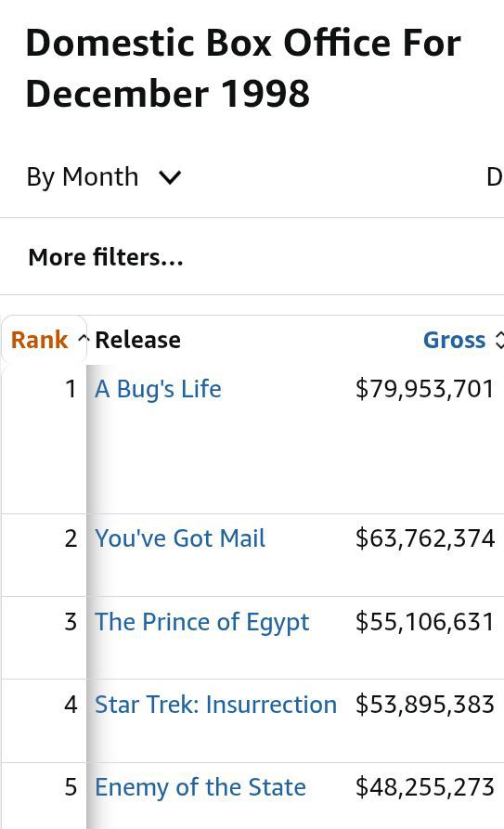Click gross value $63,762,374
The height and width of the screenshot is (829, 504).
point(425,538)
